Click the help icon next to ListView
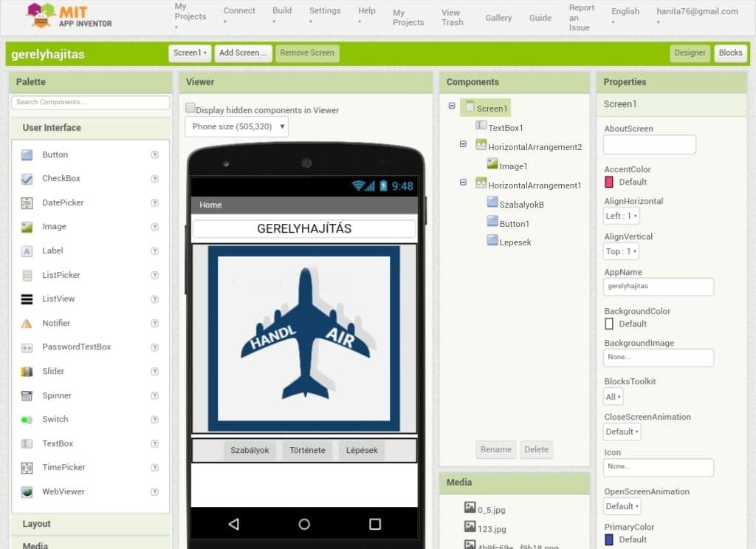Screen dimensions: 756x549 (x=154, y=299)
